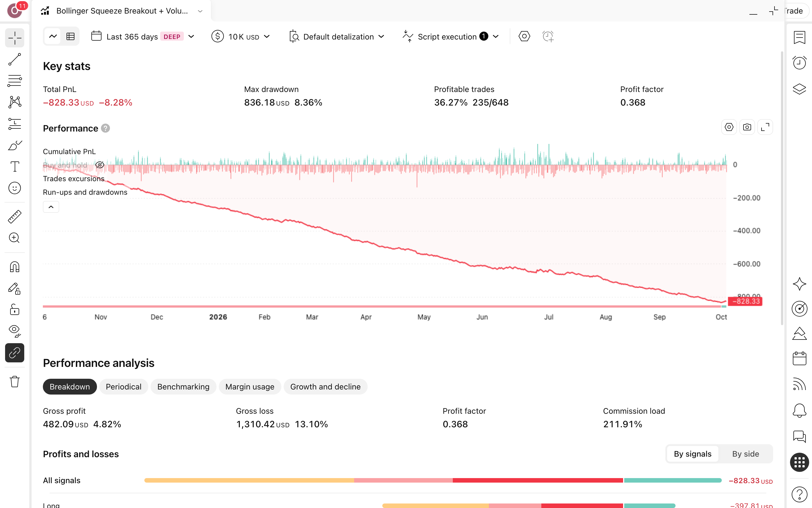Select the Breakdown tab
This screenshot has height=508, width=812.
pyautogui.click(x=70, y=387)
